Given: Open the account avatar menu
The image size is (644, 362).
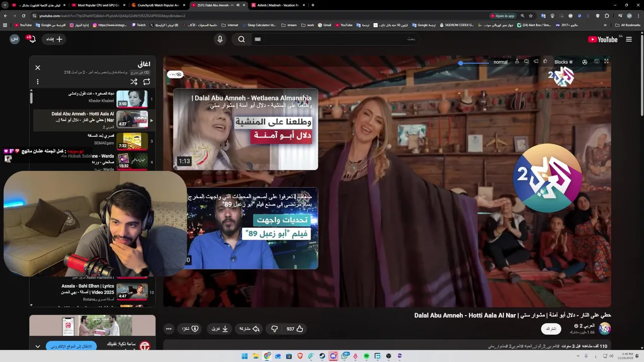Looking at the screenshot, I should coord(15,39).
